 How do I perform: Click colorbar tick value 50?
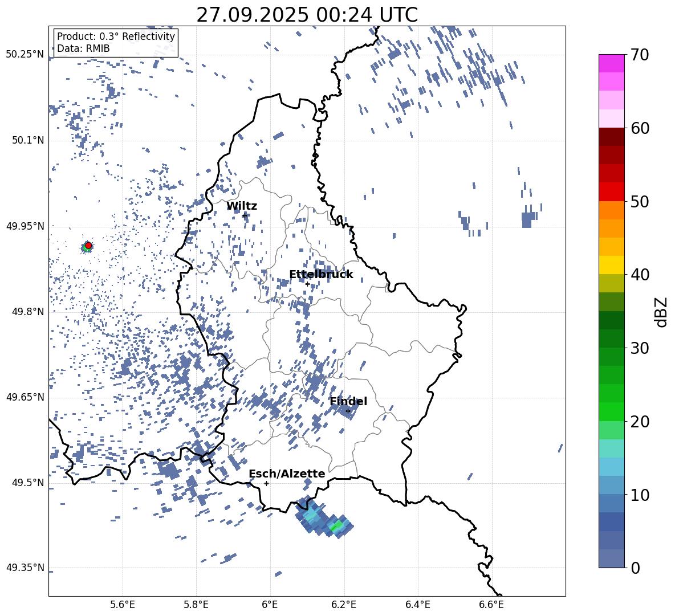coord(639,202)
